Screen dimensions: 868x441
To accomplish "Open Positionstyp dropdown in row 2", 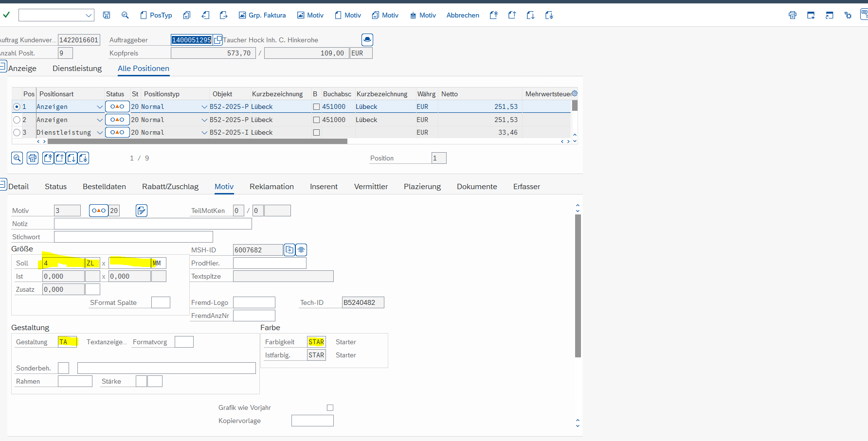I will (204, 120).
